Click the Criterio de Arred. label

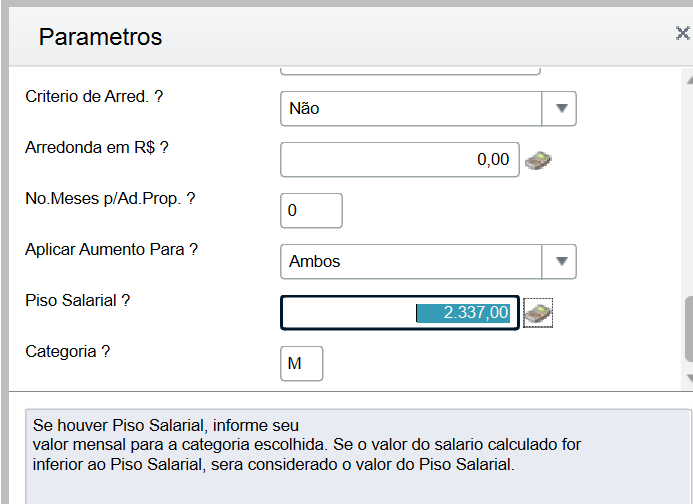click(x=94, y=97)
